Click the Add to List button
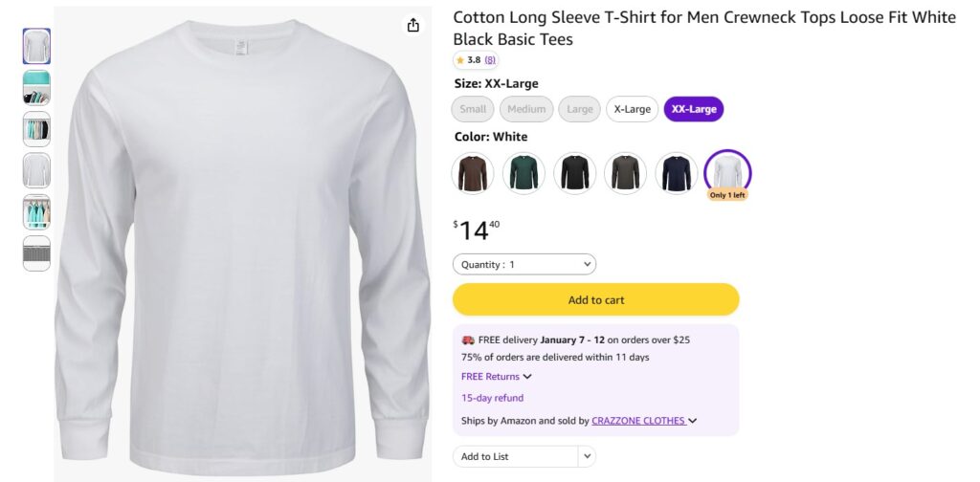The image size is (980, 482). click(515, 456)
